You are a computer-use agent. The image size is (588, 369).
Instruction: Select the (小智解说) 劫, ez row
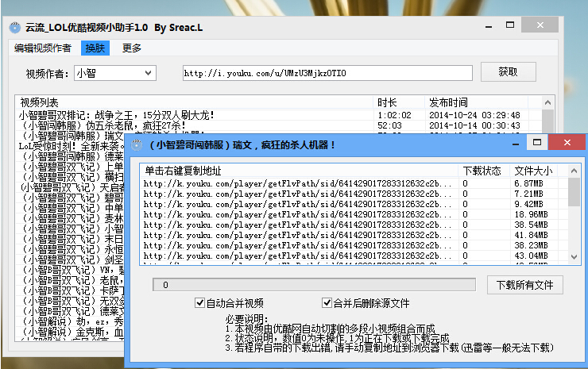coord(71,321)
